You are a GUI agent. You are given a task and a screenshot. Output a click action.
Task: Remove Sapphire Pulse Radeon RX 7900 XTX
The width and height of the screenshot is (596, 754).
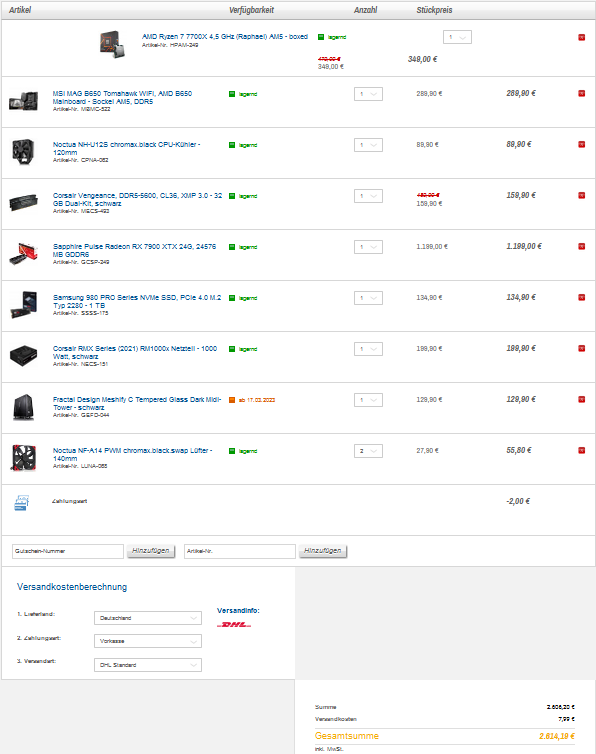coord(581,246)
